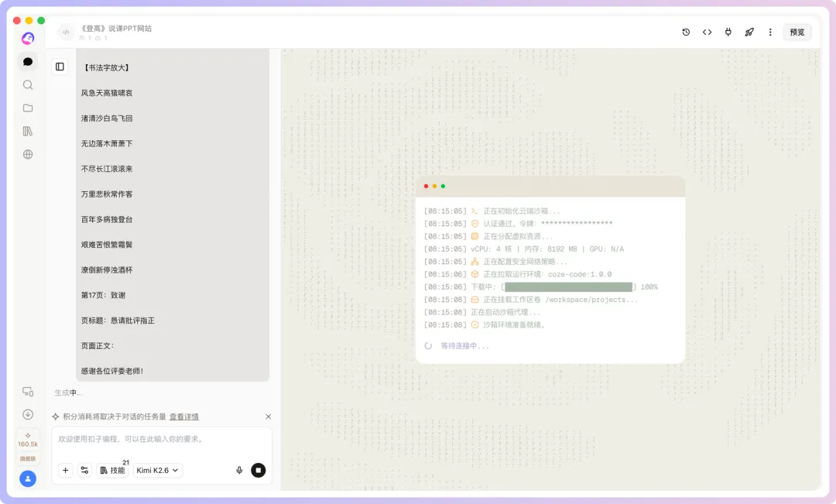Open the plug integrations icon
The width and height of the screenshot is (836, 504).
(x=728, y=32)
